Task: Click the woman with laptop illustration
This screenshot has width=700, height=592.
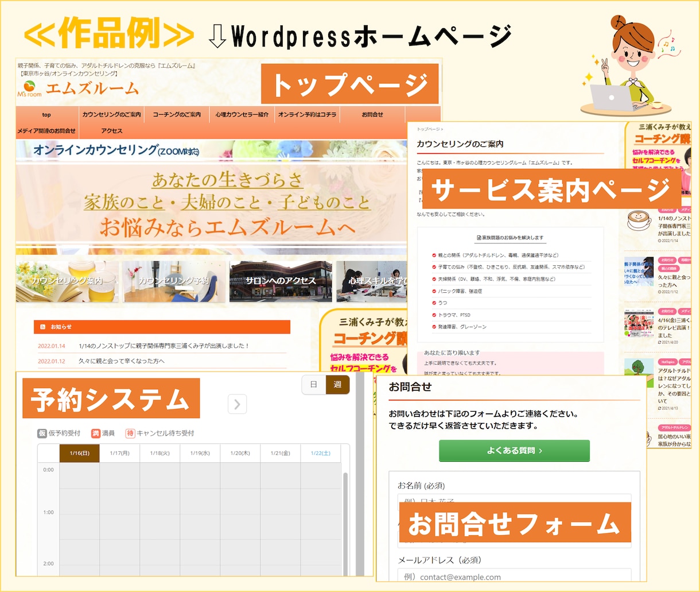Action: click(x=630, y=66)
